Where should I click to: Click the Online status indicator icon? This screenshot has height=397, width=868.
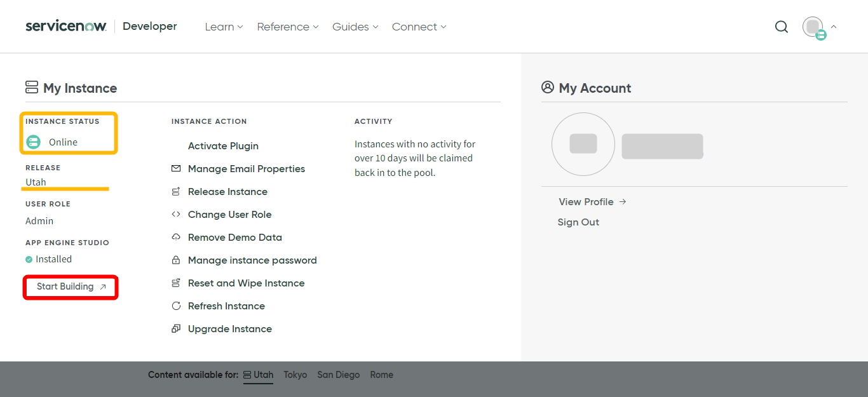click(33, 142)
